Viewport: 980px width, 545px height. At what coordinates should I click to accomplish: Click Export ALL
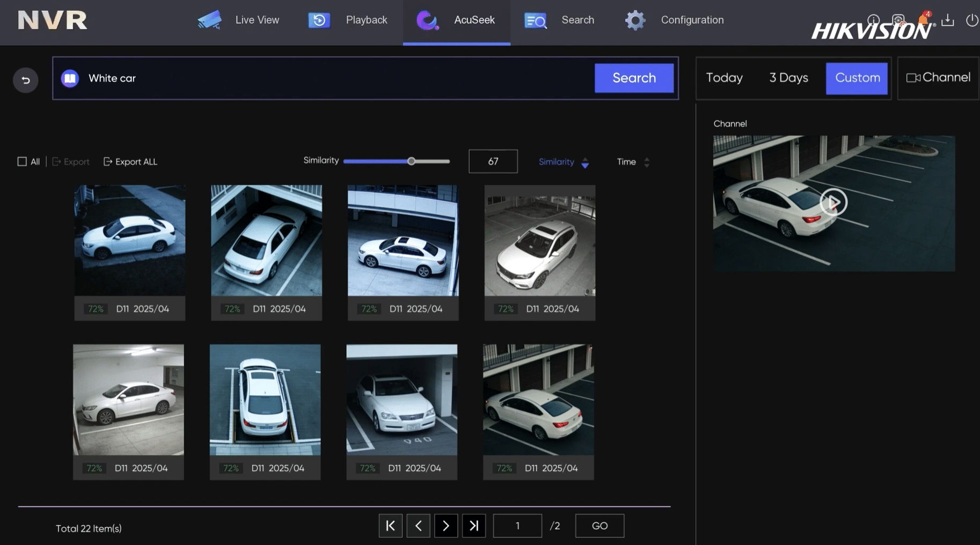point(130,162)
